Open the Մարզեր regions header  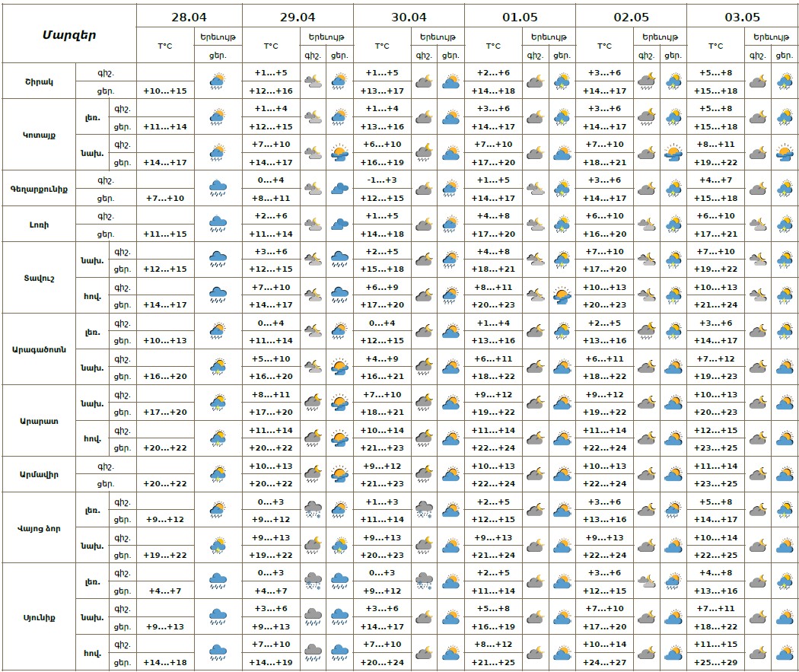(69, 34)
